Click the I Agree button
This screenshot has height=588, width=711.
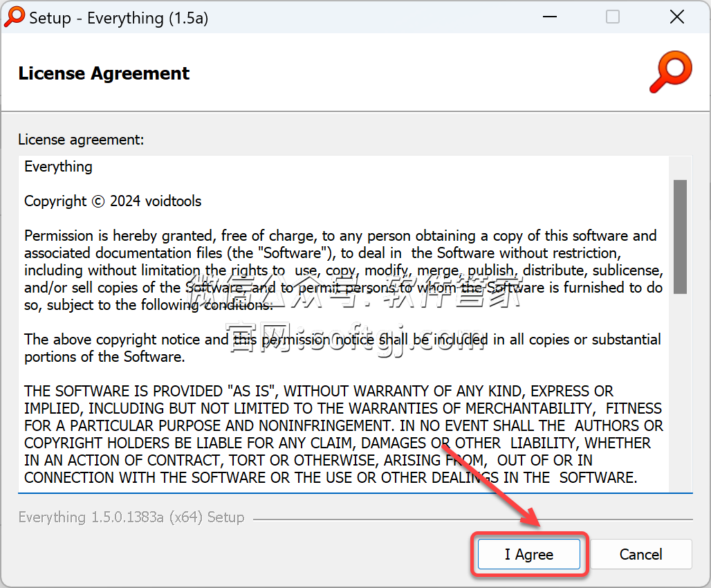click(528, 554)
